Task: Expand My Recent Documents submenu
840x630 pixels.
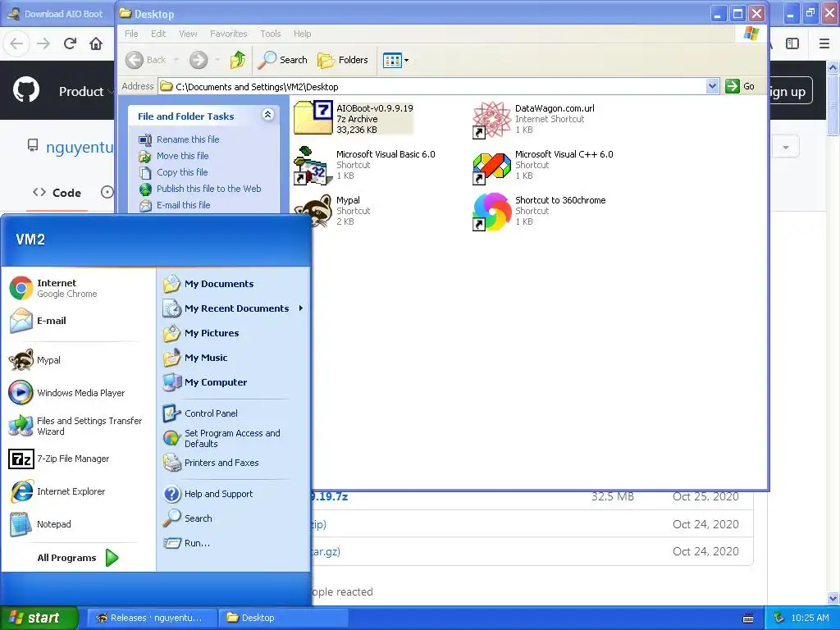Action: pos(234,308)
